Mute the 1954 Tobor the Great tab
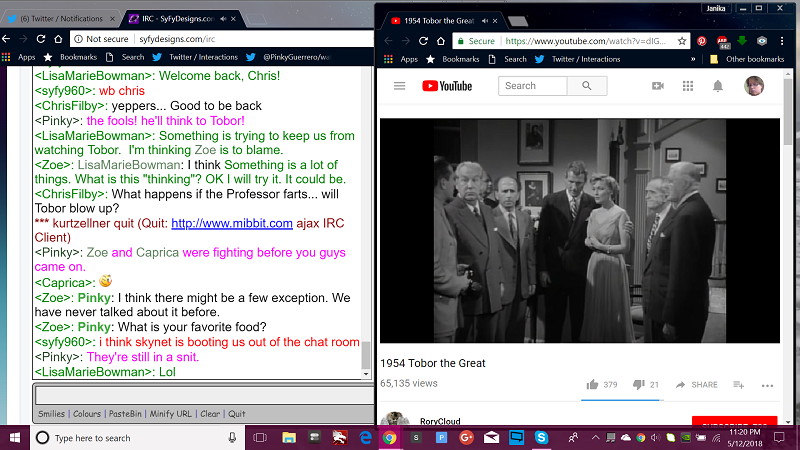 click(485, 21)
